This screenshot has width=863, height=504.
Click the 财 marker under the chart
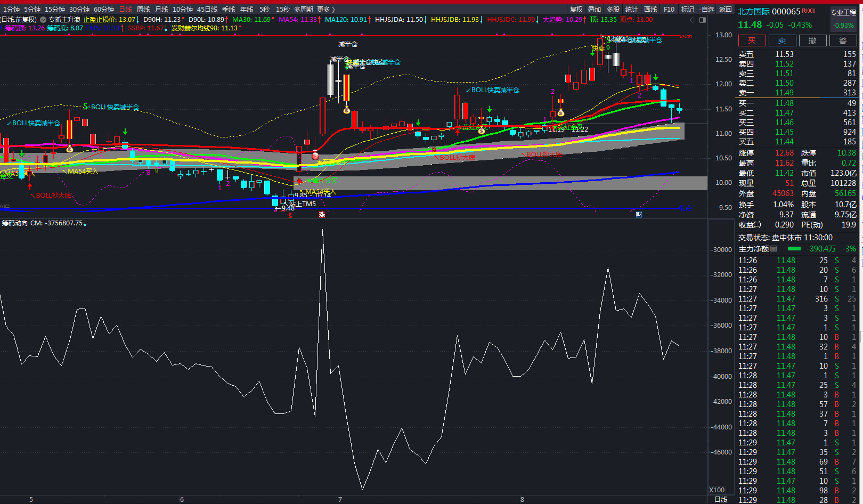[x=639, y=214]
